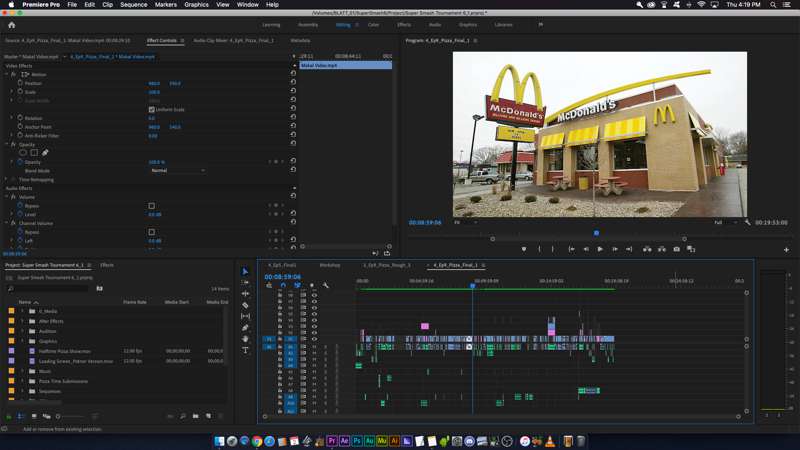Screen dimensions: 800x450
Task: Collapse the Motion effect group
Action: [x=7, y=74]
